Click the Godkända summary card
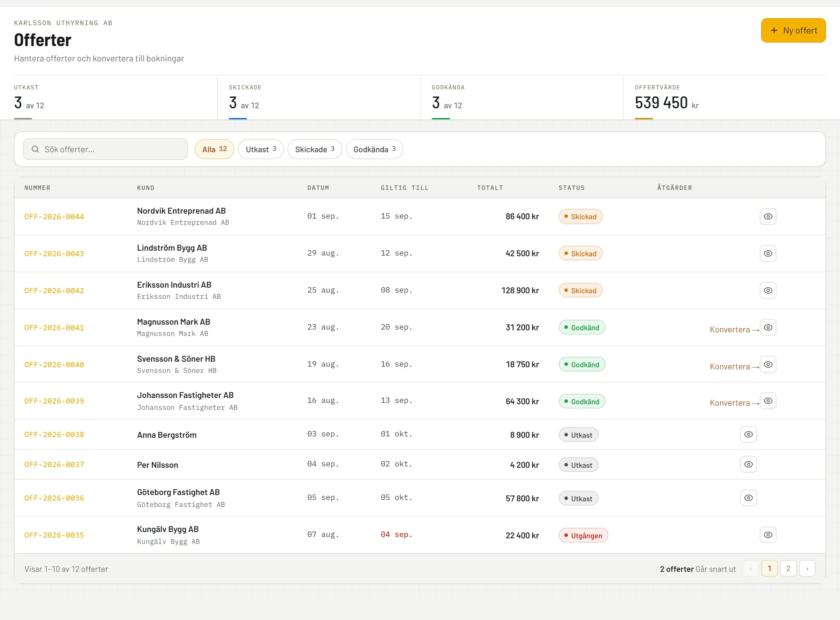 pos(522,98)
